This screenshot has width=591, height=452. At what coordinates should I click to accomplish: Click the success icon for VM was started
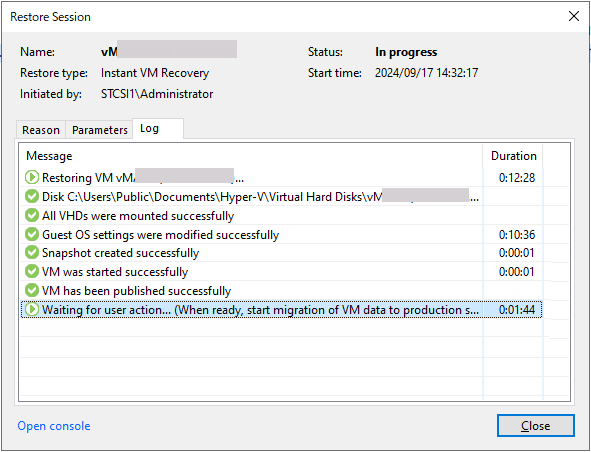point(32,271)
